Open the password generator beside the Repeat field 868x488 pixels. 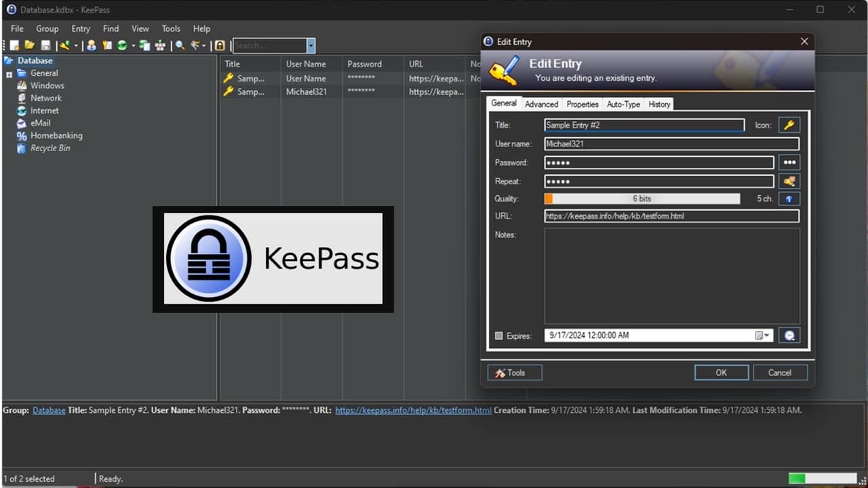(x=789, y=181)
